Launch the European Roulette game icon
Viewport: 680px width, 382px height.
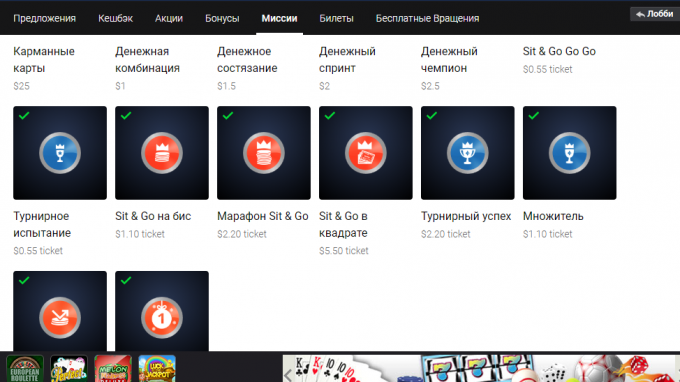(x=25, y=369)
